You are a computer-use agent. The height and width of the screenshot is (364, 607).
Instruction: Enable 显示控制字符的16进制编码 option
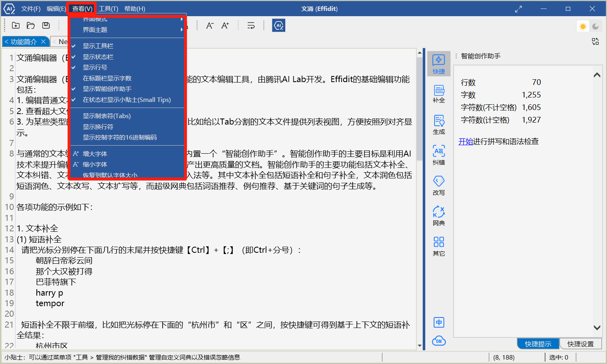[x=127, y=137]
